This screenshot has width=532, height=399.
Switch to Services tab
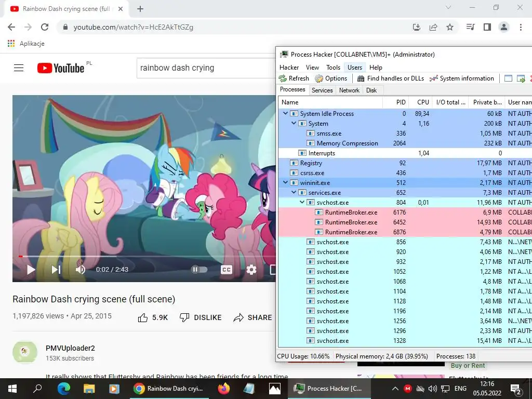point(322,90)
